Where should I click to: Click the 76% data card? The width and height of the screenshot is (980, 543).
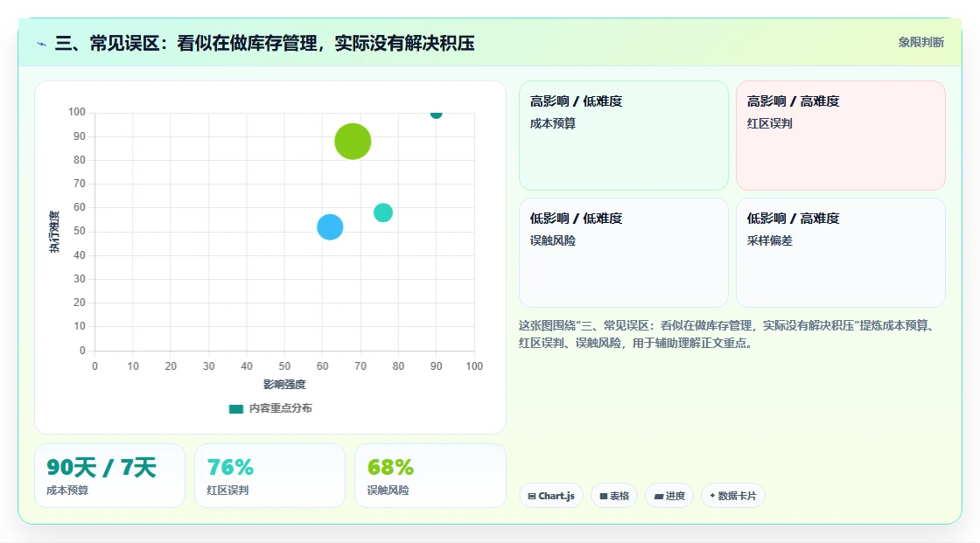[x=269, y=476]
